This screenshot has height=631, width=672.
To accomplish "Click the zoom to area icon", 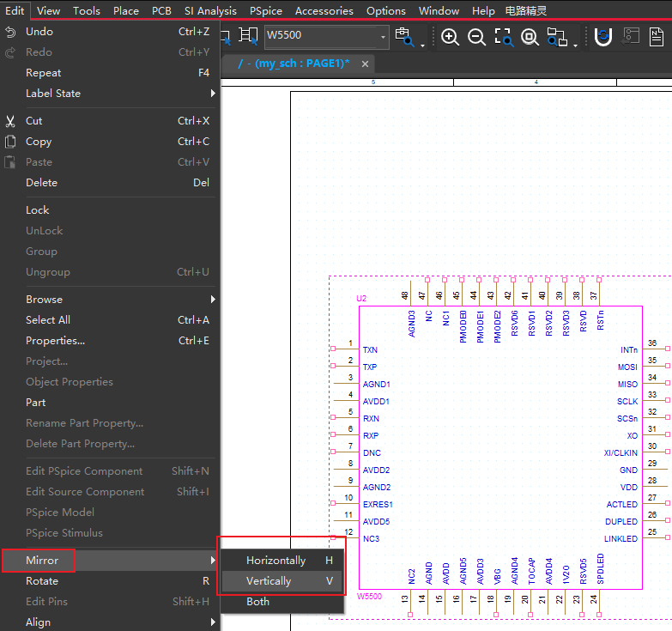I will click(504, 37).
